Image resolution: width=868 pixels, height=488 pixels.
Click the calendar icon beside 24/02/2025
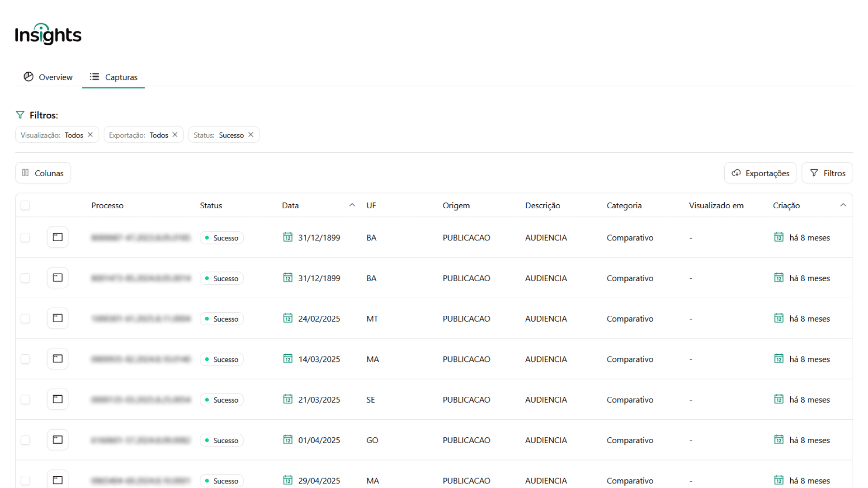click(x=288, y=318)
